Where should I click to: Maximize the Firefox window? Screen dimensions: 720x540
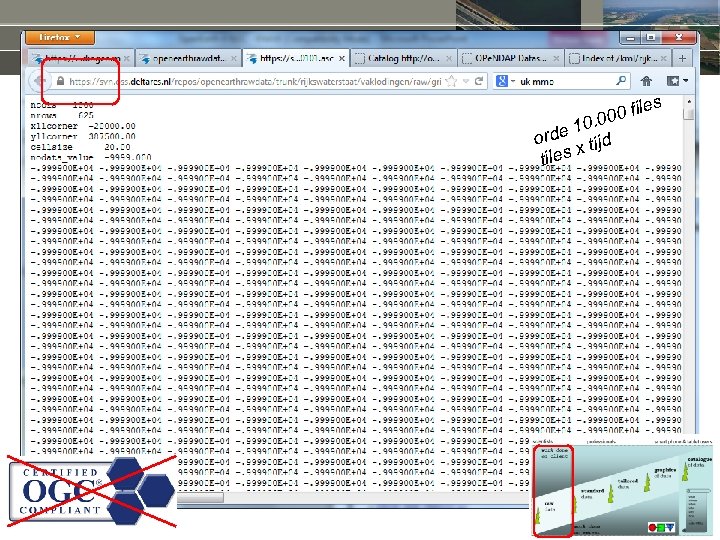651,38
